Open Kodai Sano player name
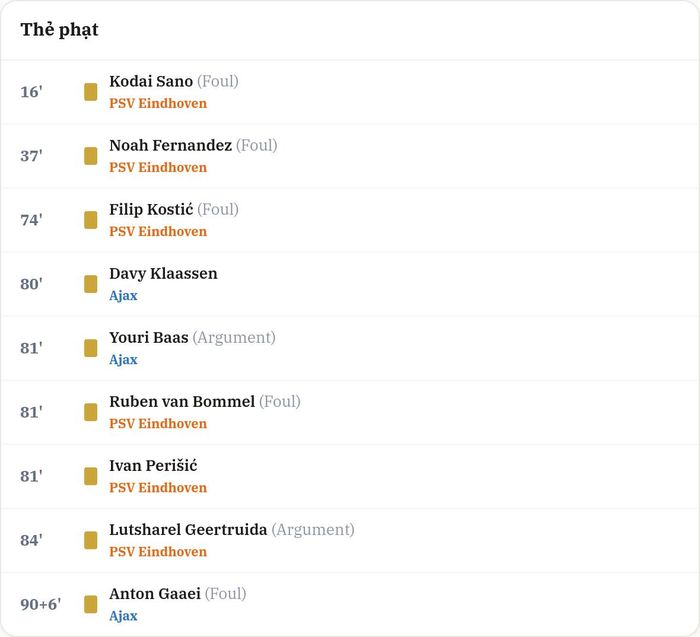 pos(151,81)
